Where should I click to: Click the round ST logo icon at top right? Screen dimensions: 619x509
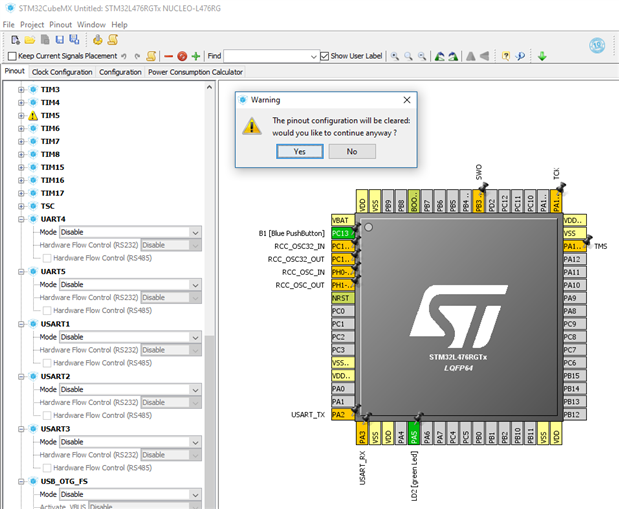point(597,44)
